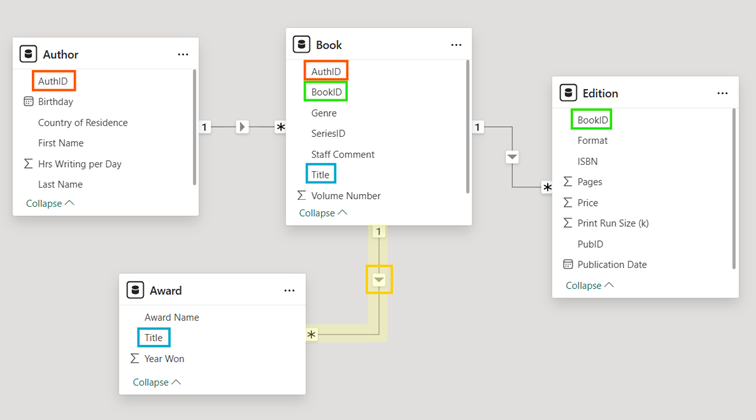
Task: Click the sigma icon beside Year Won
Action: click(135, 358)
